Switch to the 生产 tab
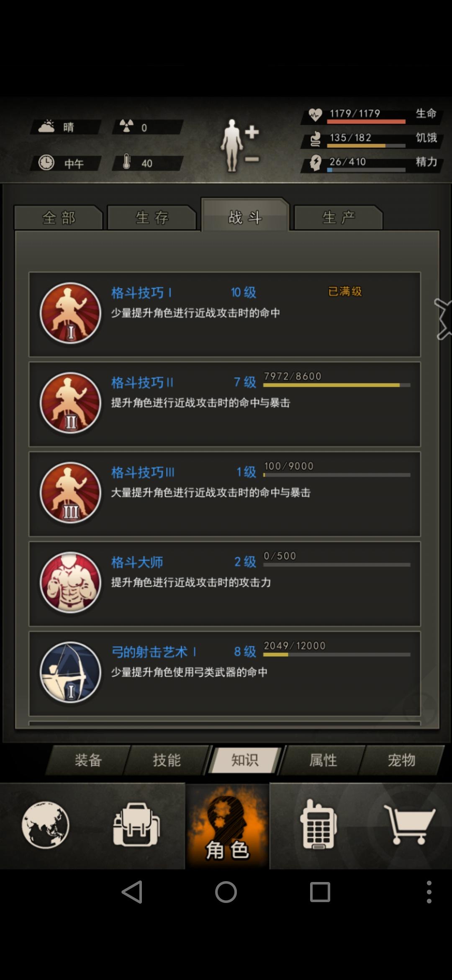The height and width of the screenshot is (980, 452). click(x=339, y=218)
